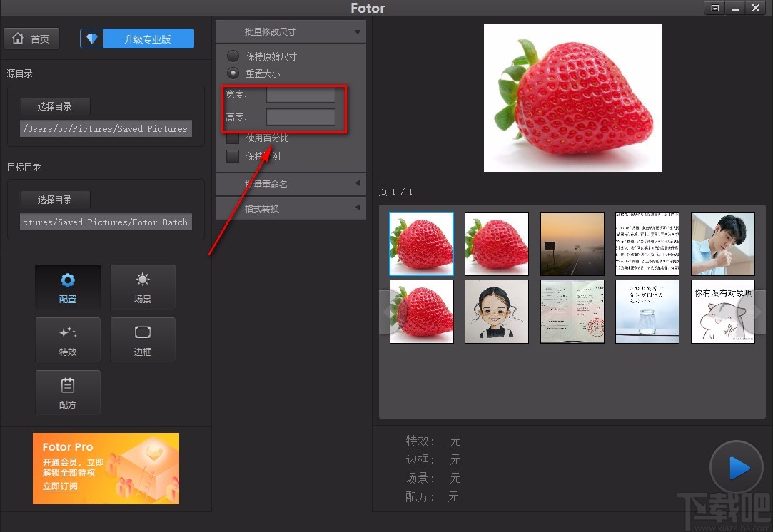
Task: Select the 配置 gear settings tool
Action: pos(68,287)
